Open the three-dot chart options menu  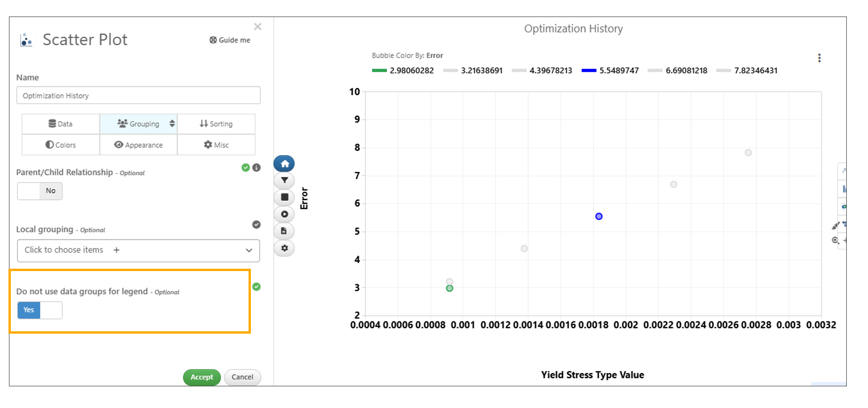819,58
